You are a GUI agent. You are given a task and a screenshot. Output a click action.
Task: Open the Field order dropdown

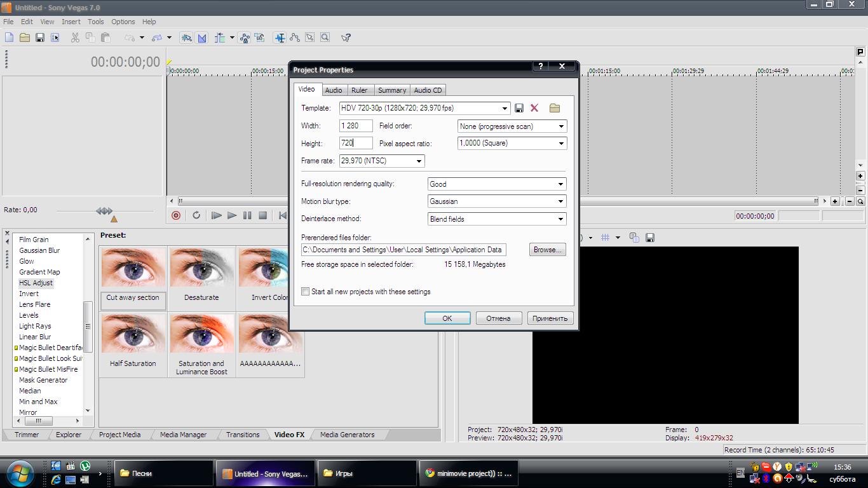(x=561, y=126)
